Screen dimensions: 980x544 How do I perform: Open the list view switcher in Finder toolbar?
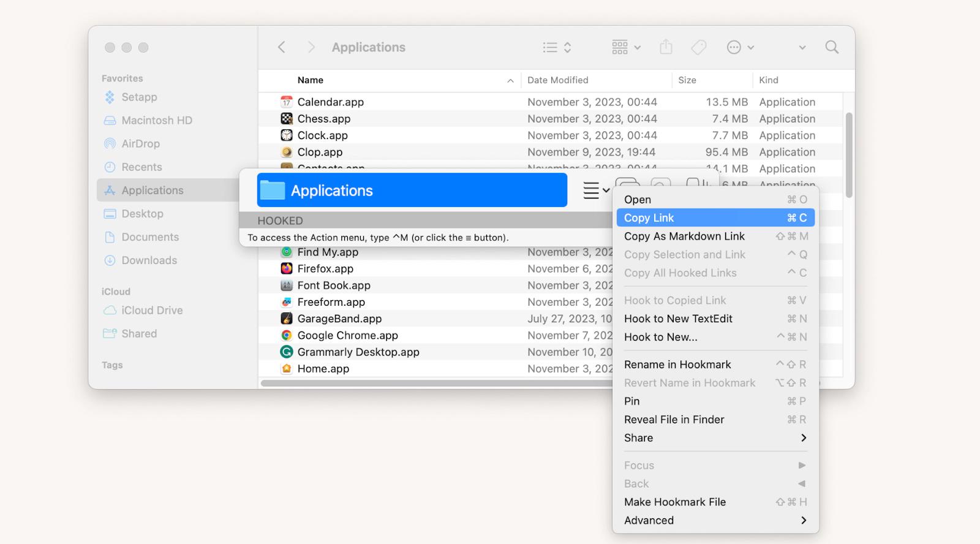pyautogui.click(x=557, y=47)
